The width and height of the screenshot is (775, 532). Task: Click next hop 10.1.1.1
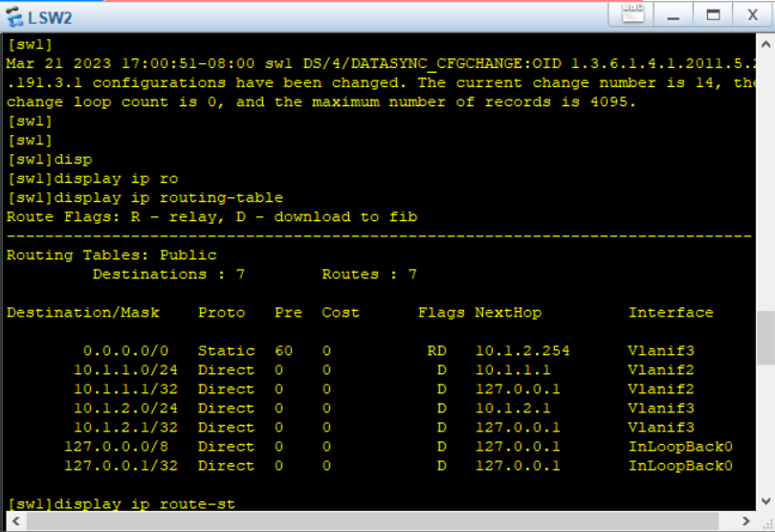pyautogui.click(x=513, y=370)
